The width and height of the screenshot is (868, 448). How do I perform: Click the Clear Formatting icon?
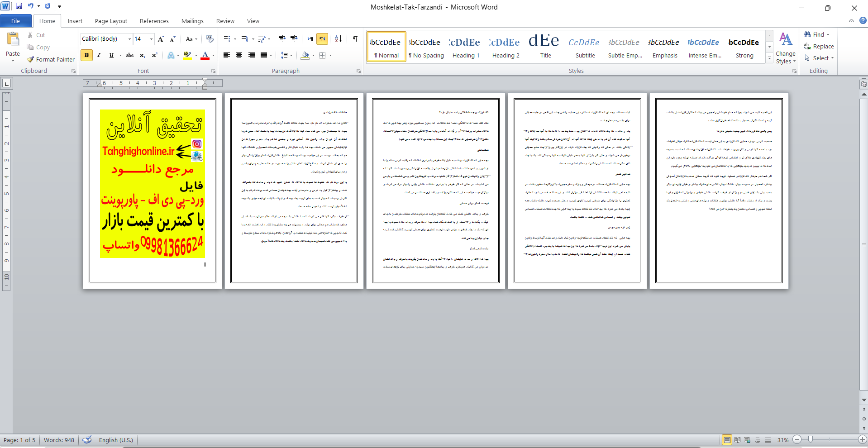[x=210, y=39]
